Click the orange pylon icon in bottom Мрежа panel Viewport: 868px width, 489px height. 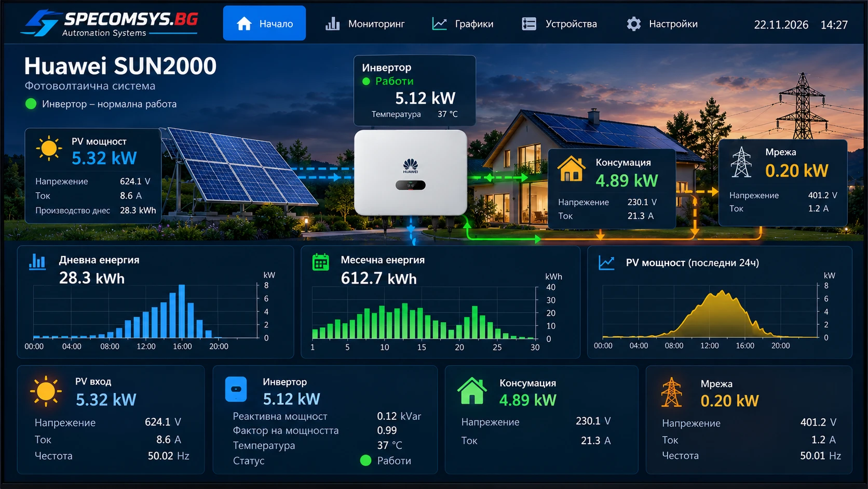click(x=671, y=392)
